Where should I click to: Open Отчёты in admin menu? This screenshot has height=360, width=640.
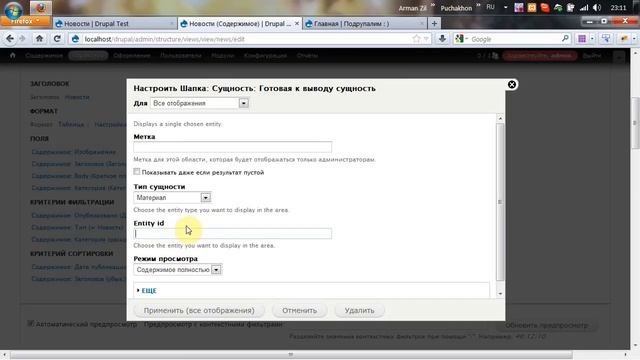[x=307, y=56]
